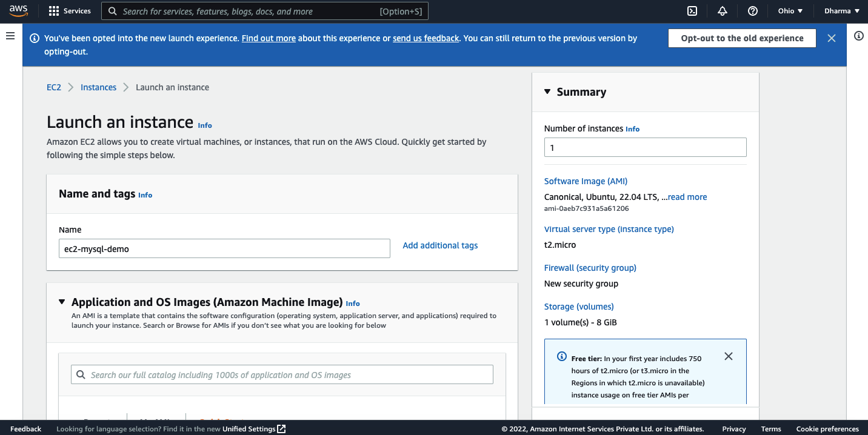
Task: Click Opt-out to the old experience
Action: [742, 38]
